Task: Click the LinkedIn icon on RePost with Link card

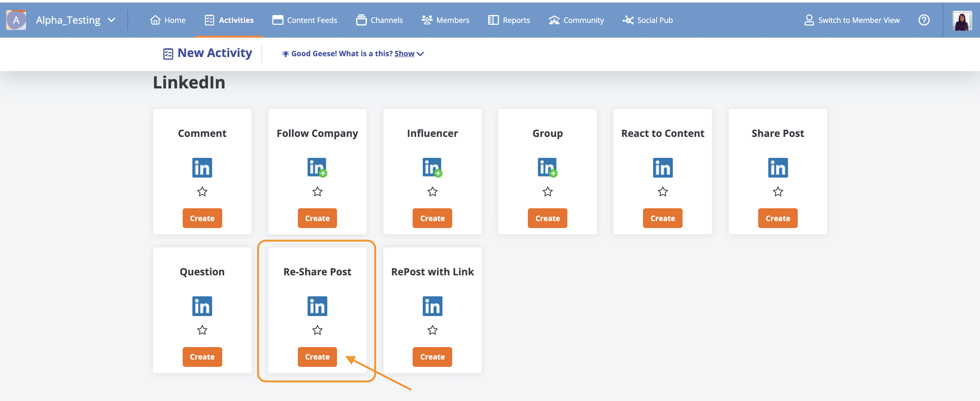Action: point(432,306)
